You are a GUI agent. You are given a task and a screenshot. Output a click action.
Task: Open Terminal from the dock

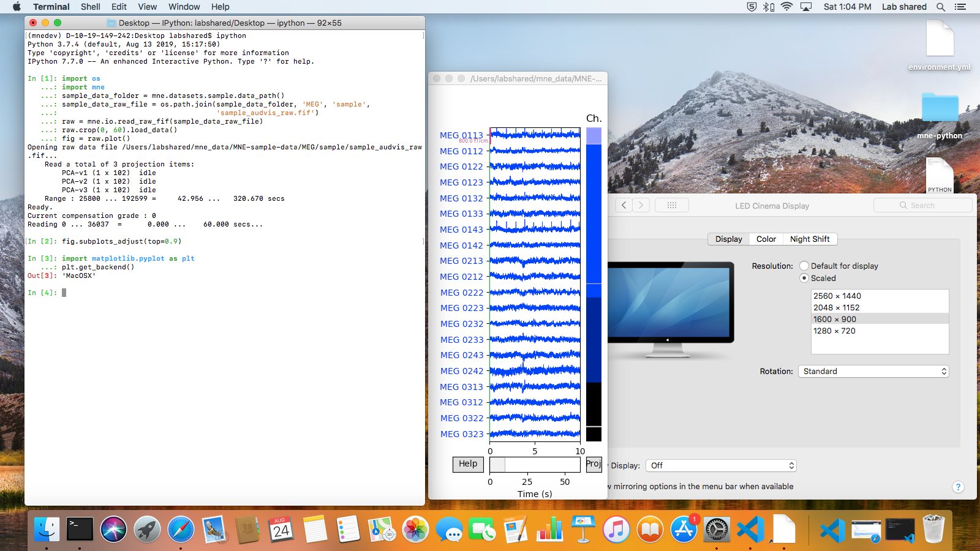click(80, 530)
